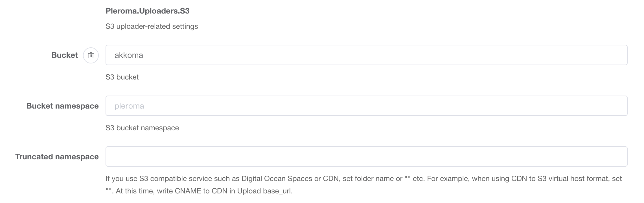Viewport: 644px width, 203px height.
Task: Click the 'S3 uploader-related settings' description
Action: pos(152,27)
